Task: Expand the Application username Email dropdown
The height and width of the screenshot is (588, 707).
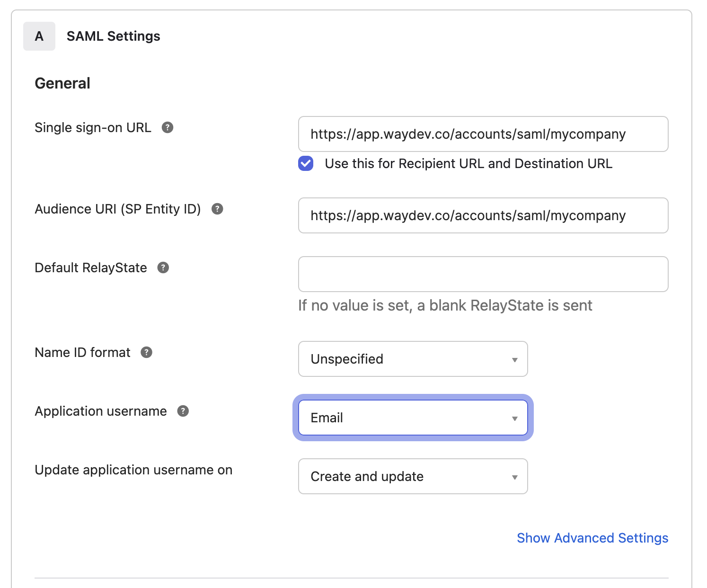Action: 413,418
